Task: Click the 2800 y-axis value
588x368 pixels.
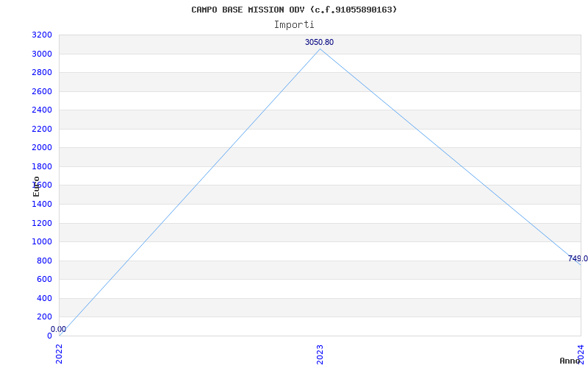Action: [x=42, y=72]
